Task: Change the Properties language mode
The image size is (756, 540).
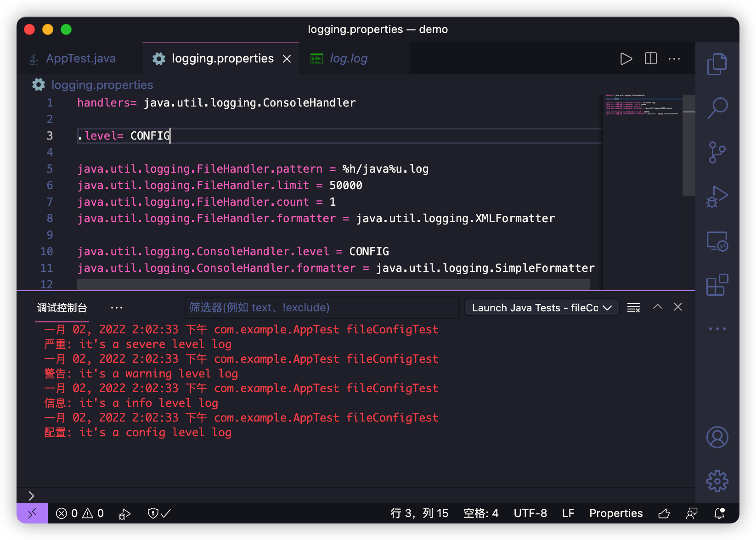Action: [x=615, y=513]
